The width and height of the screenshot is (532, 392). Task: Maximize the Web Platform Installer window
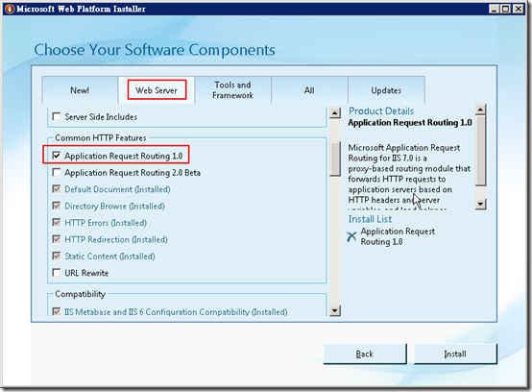pyautogui.click(x=506, y=9)
